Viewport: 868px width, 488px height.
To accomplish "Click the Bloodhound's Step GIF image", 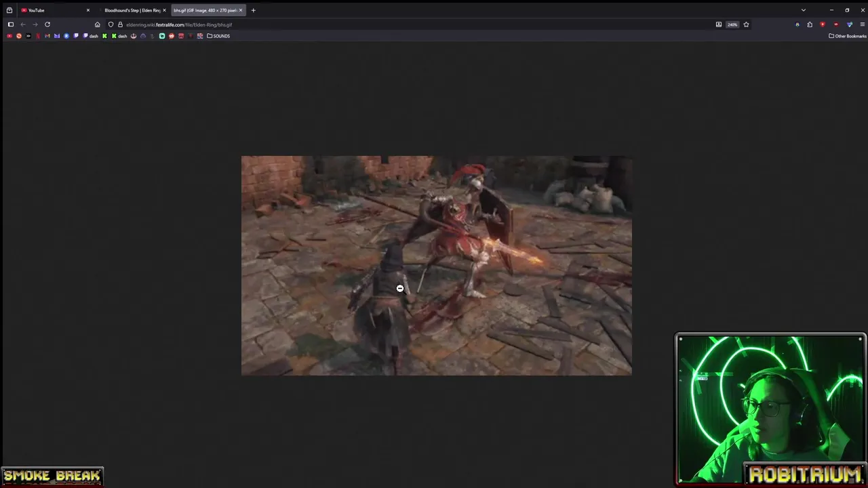I will [437, 266].
